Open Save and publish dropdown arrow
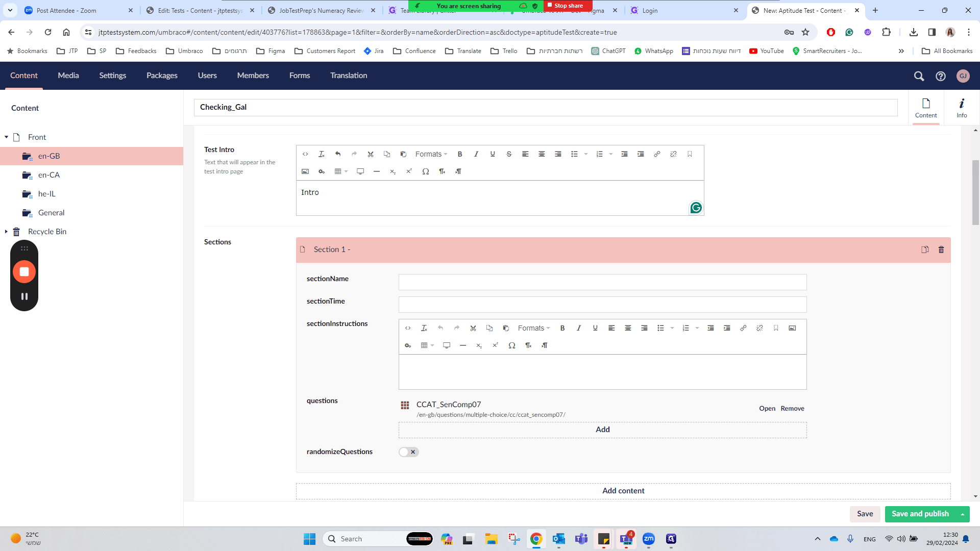Viewport: 980px width, 551px height. click(963, 514)
